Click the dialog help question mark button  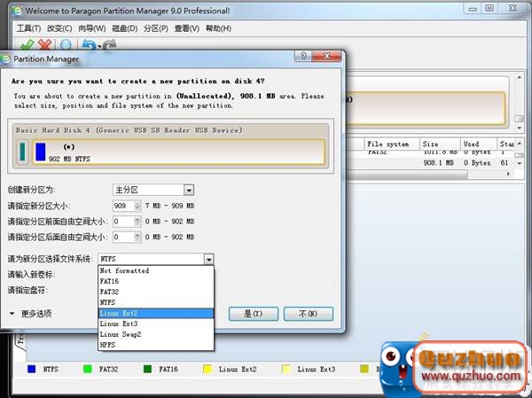click(x=303, y=56)
